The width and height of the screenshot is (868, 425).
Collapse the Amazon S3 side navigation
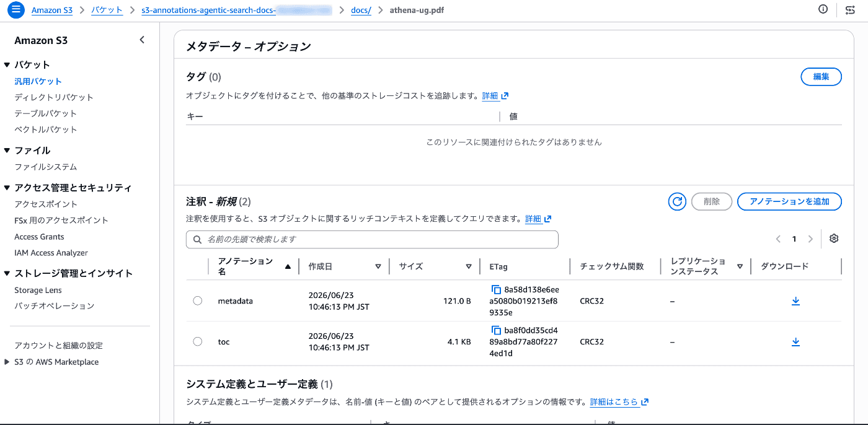(x=142, y=40)
